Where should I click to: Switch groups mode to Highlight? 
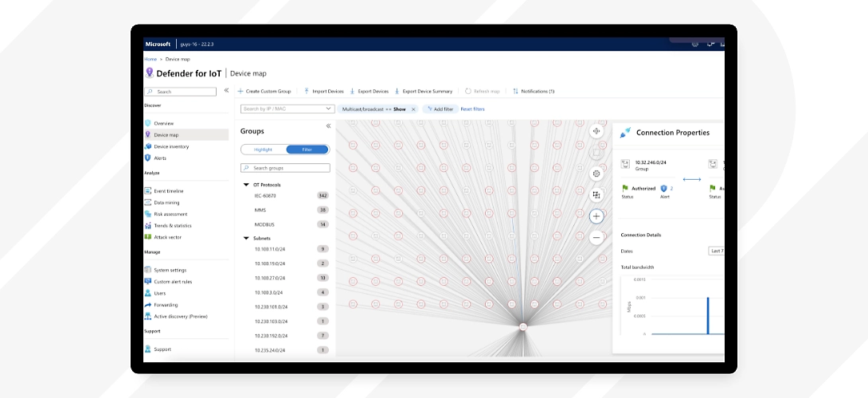coord(263,150)
